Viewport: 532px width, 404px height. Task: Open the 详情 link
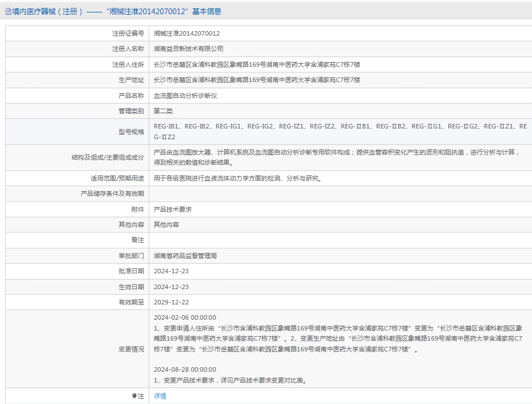pos(160,396)
